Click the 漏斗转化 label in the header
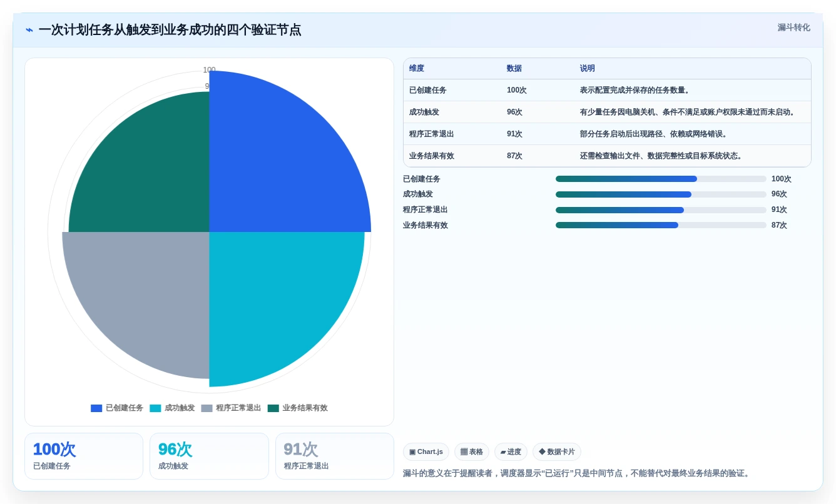836x504 pixels. pyautogui.click(x=793, y=28)
